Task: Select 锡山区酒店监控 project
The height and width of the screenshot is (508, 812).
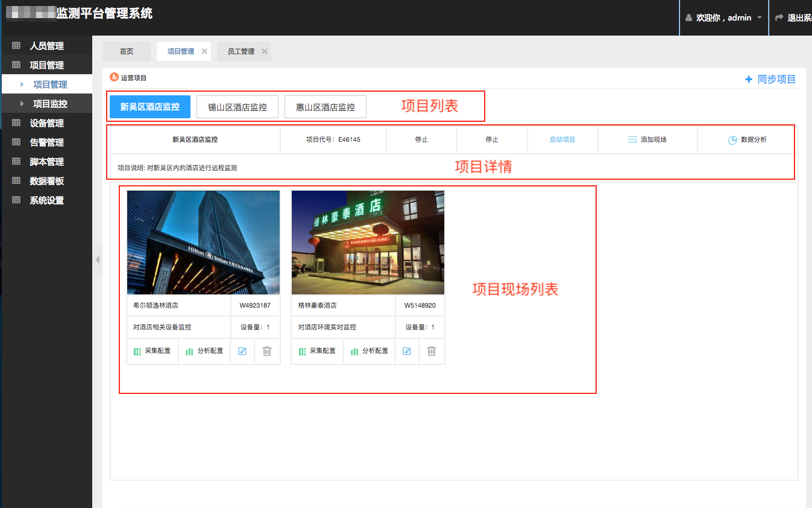Action: coord(237,107)
